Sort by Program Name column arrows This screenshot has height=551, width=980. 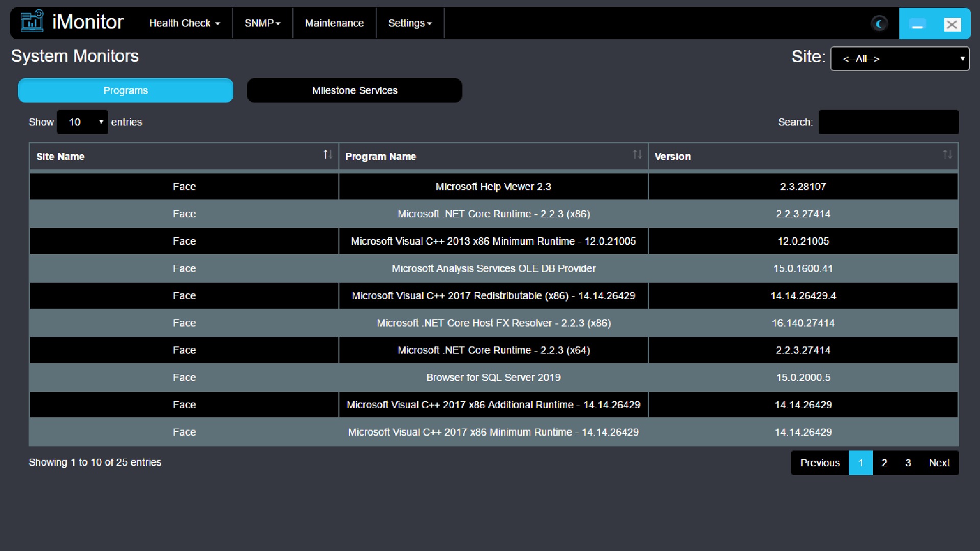[x=638, y=155]
